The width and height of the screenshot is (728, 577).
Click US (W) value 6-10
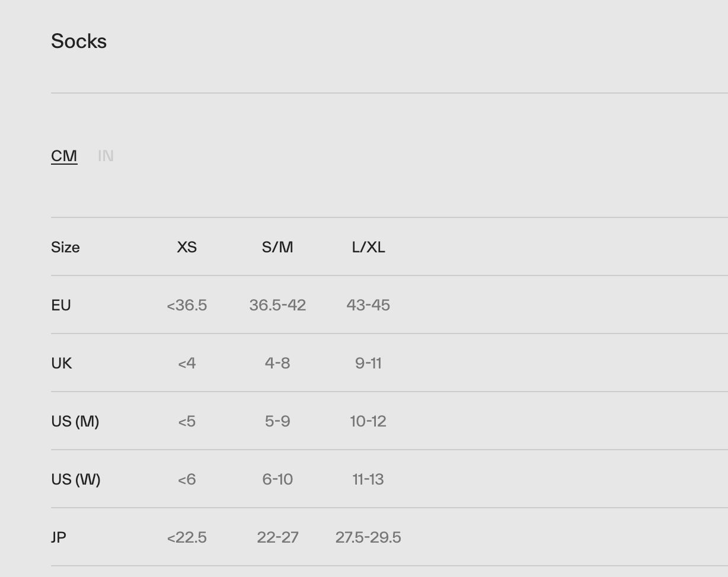click(x=277, y=479)
